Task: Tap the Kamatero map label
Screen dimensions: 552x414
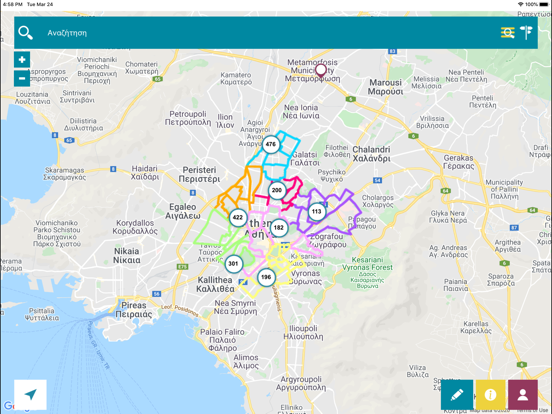Action: click(x=236, y=78)
